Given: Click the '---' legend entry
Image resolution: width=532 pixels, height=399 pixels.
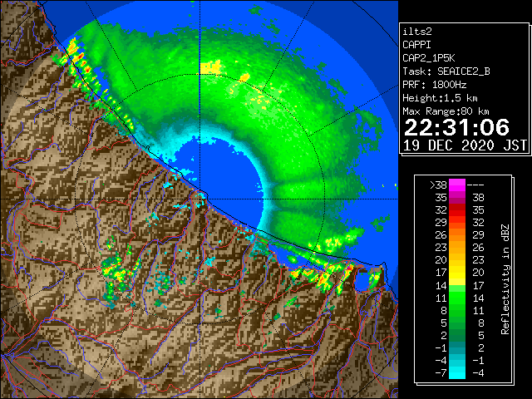Looking at the screenshot, I should coord(475,185).
